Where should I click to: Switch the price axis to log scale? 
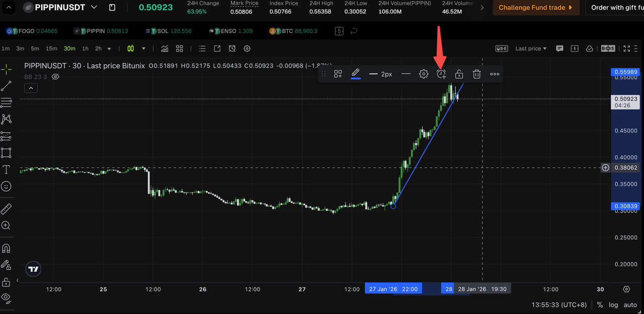click(613, 304)
